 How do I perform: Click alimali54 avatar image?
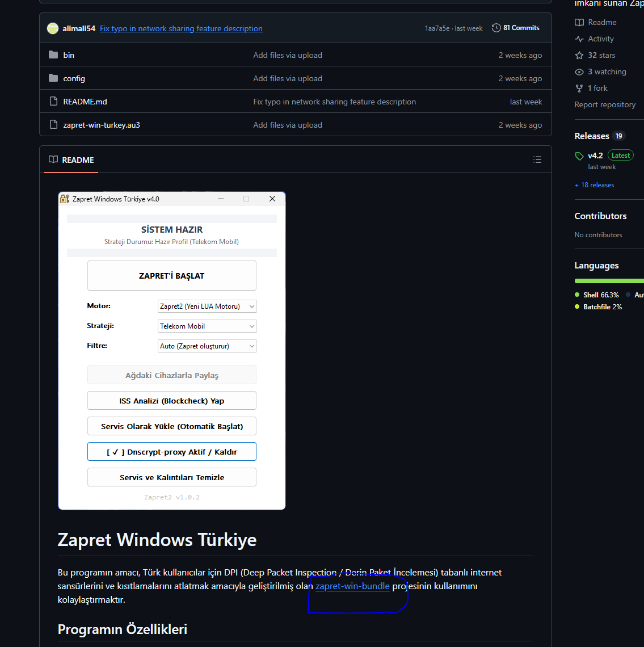(53, 28)
